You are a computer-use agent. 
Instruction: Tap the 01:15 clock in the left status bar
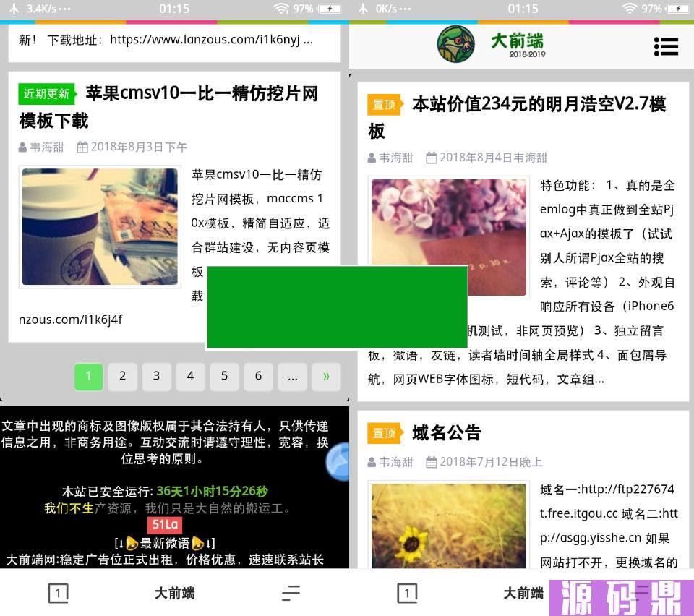[174, 9]
